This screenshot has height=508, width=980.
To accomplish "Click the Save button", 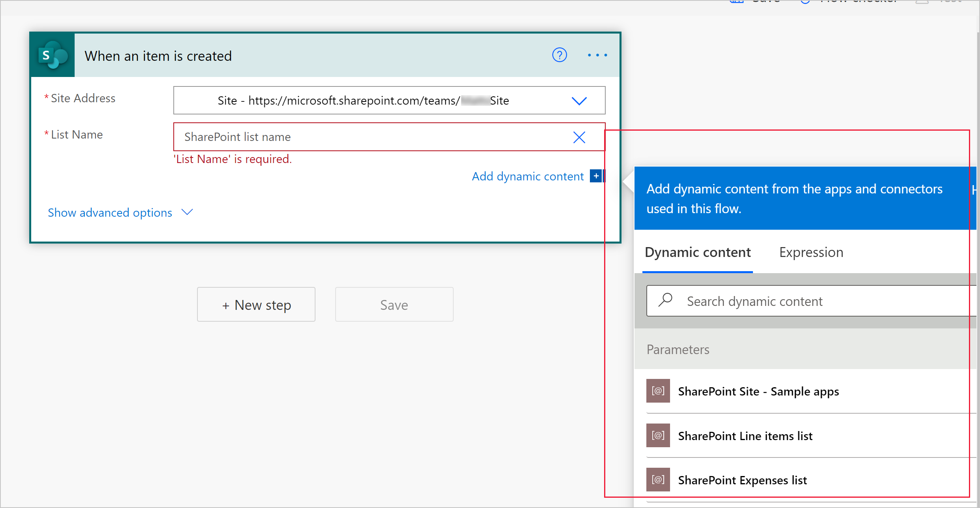I will tap(394, 305).
